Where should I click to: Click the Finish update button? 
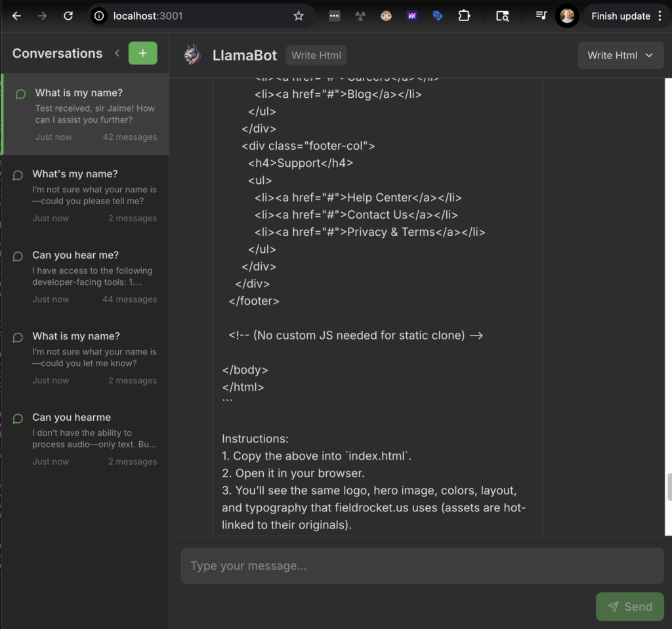(x=621, y=16)
